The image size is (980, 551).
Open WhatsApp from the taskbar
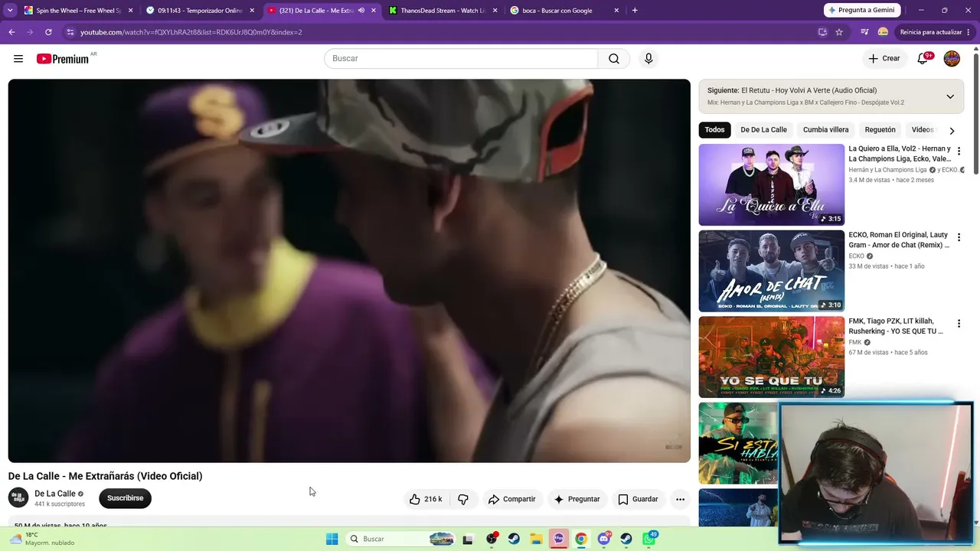(x=649, y=539)
